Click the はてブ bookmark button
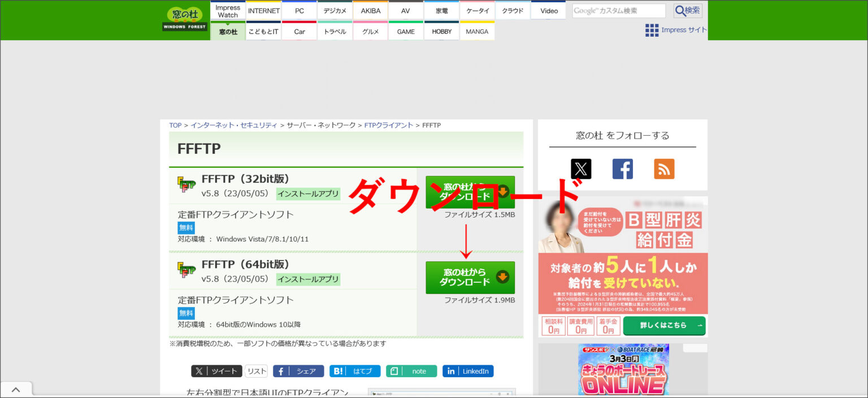868x398 pixels. tap(355, 371)
